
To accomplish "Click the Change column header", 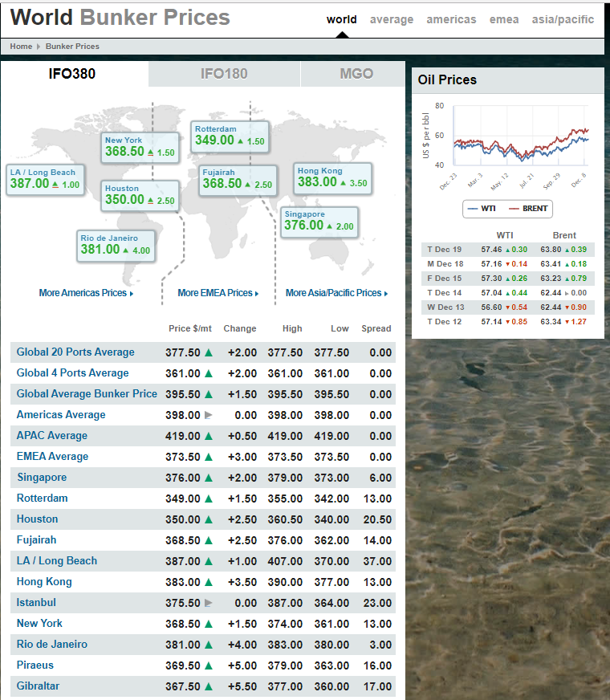I will [x=240, y=328].
